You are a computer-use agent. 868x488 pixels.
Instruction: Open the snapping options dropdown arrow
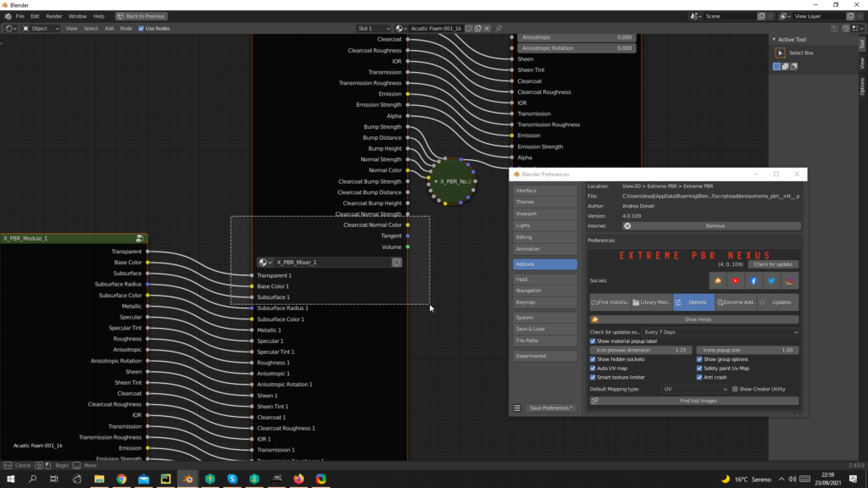857,28
